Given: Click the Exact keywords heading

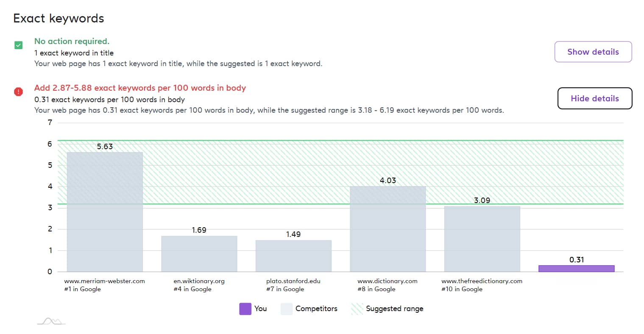Looking at the screenshot, I should [x=59, y=18].
